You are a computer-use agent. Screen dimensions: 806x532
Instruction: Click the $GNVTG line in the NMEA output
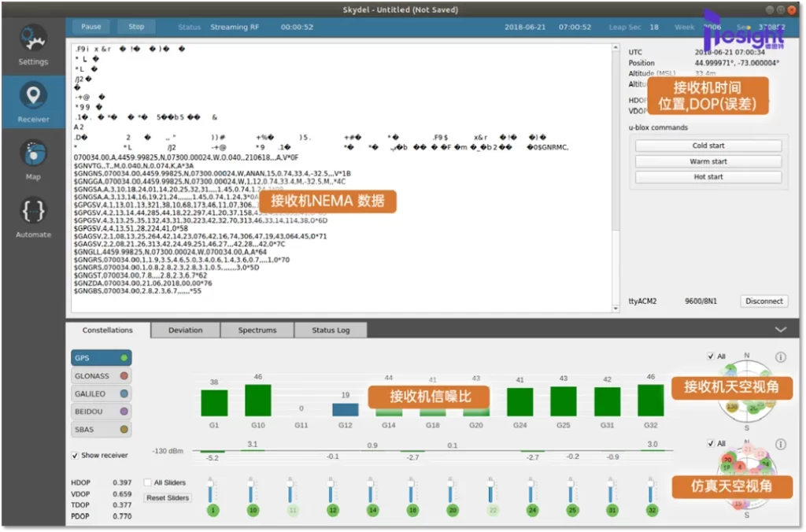click(134, 166)
